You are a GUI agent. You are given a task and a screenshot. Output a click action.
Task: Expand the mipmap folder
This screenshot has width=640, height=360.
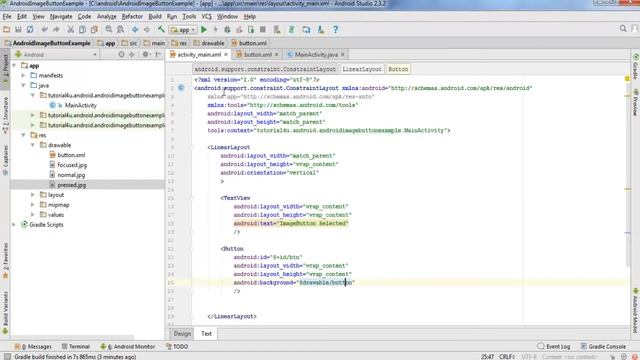coord(33,205)
